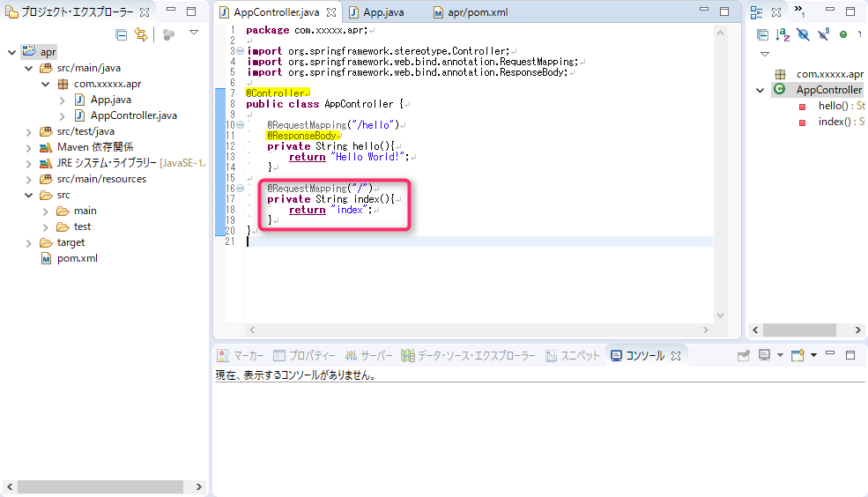Expand AppController.java in Project Explorer
This screenshot has height=497, width=868.
click(63, 115)
